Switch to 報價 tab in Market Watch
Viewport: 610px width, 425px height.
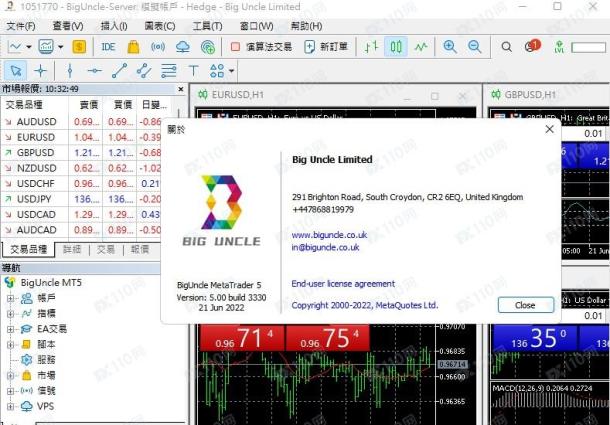(140, 249)
